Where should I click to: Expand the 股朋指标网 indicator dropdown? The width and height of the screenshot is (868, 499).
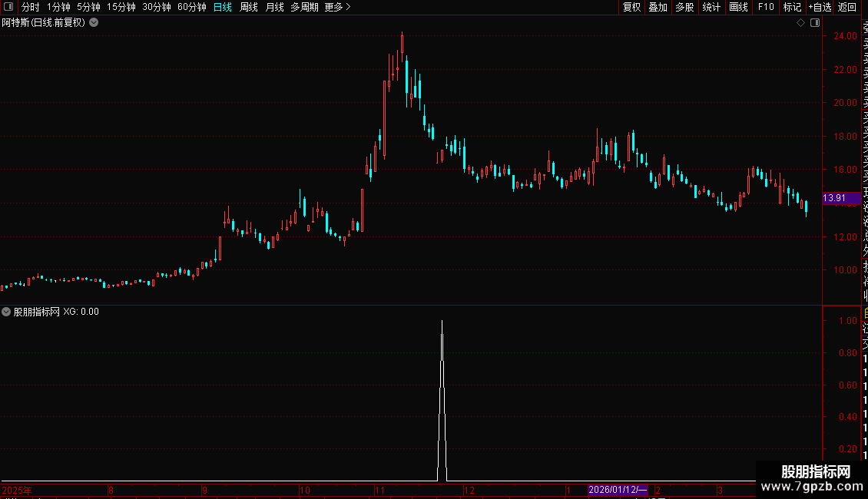[x=6, y=312]
